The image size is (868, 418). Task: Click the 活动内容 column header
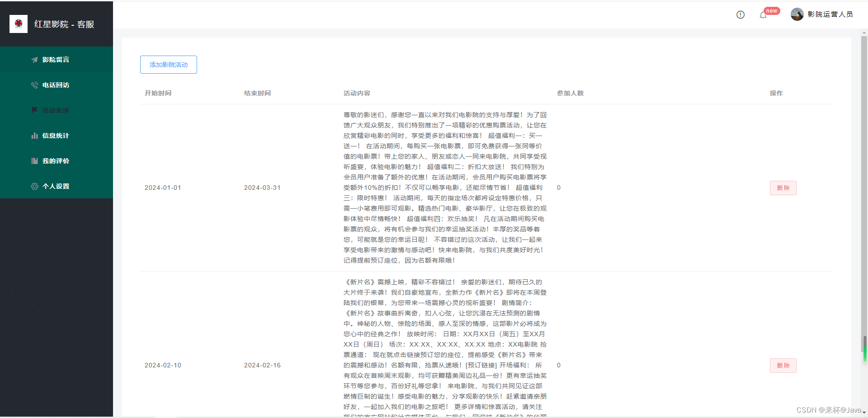click(357, 93)
